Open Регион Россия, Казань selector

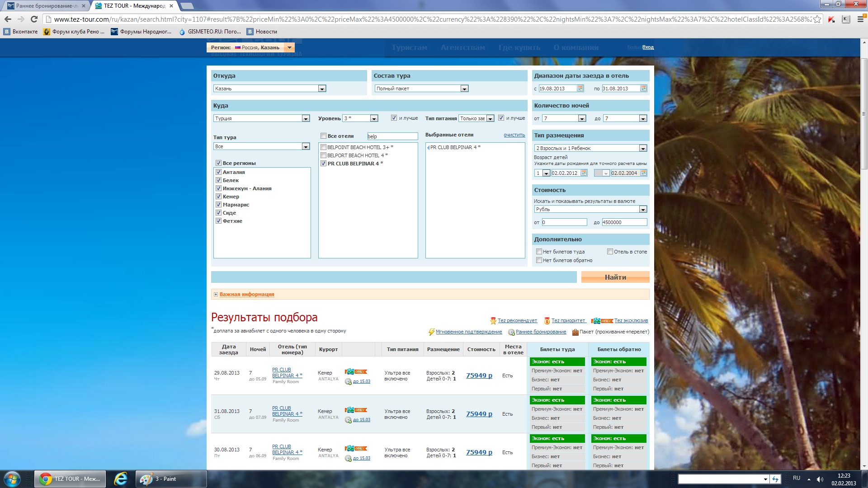pyautogui.click(x=251, y=47)
